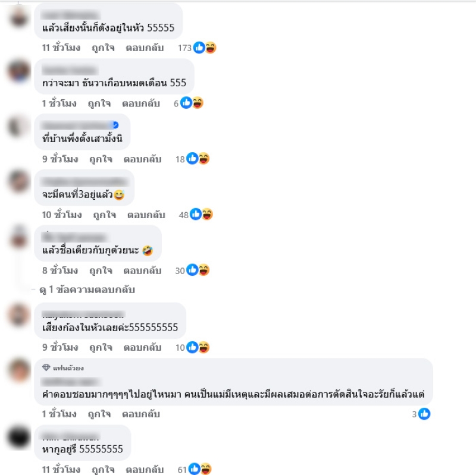The height and width of the screenshot is (475, 476).
Task: Click the verified badge next to the commenter name
Action: [115, 125]
